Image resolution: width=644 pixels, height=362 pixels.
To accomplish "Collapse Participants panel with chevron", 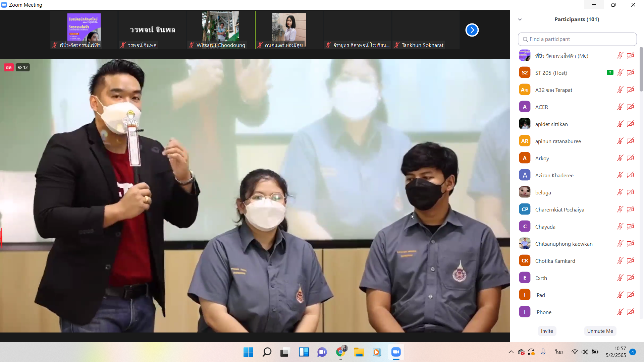I will coord(520,19).
